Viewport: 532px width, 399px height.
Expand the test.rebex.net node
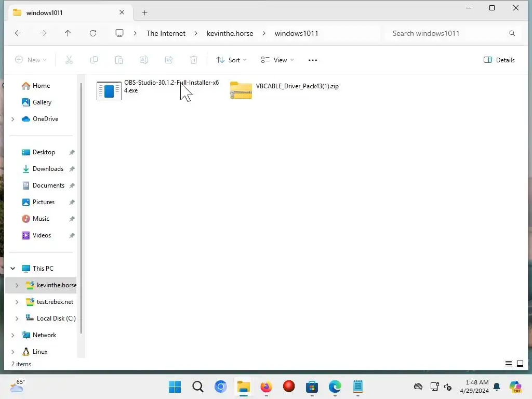(17, 302)
